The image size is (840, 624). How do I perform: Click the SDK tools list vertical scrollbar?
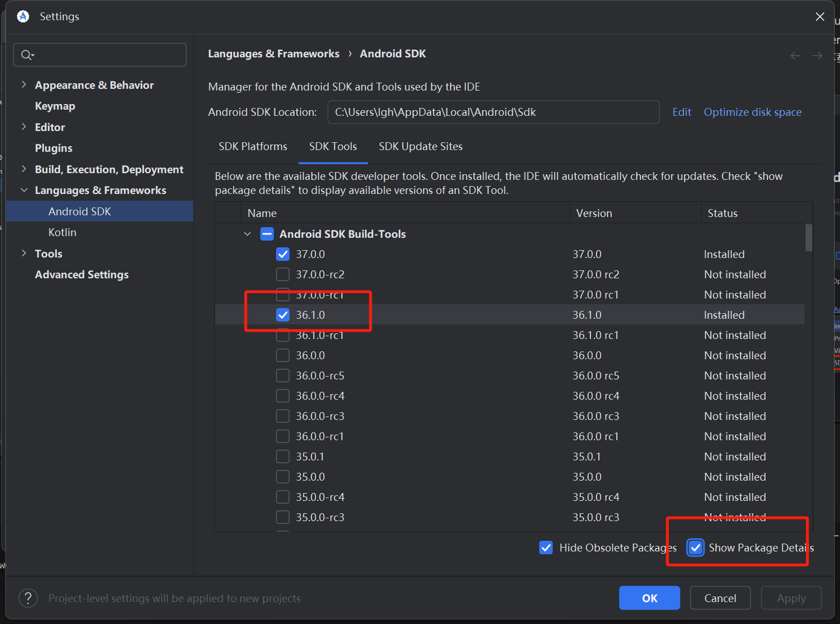coord(809,238)
